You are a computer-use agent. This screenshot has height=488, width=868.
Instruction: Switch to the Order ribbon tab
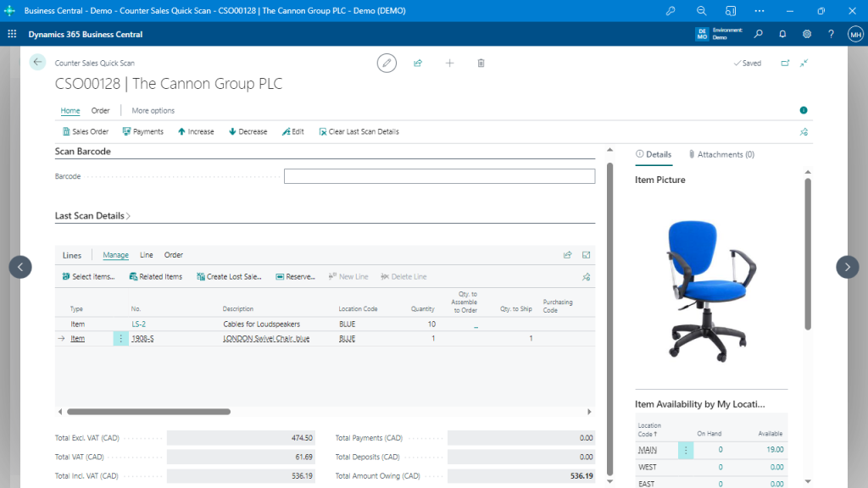coord(101,110)
